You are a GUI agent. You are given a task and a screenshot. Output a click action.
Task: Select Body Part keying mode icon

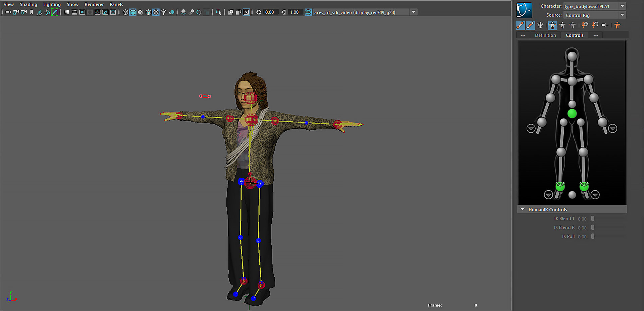click(562, 25)
